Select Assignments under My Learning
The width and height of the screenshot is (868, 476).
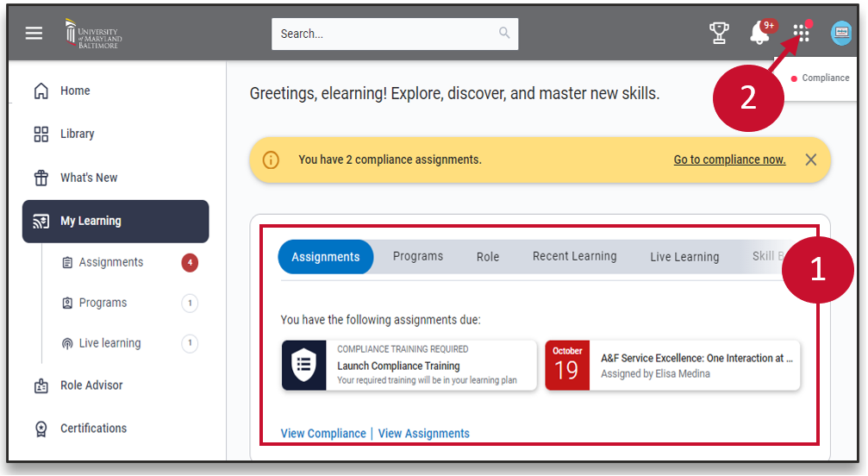pos(111,262)
